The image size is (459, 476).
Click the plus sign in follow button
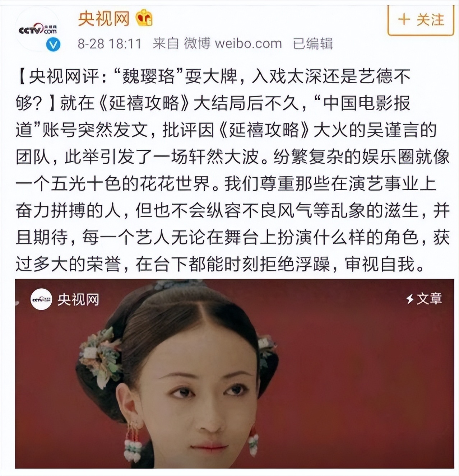(404, 20)
